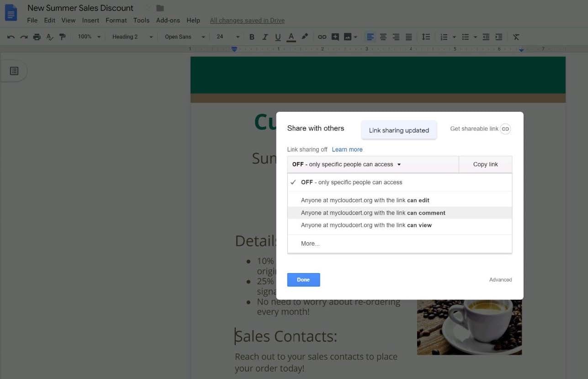Select OFF - only specific people option
This screenshot has width=588, height=379.
[351, 182]
